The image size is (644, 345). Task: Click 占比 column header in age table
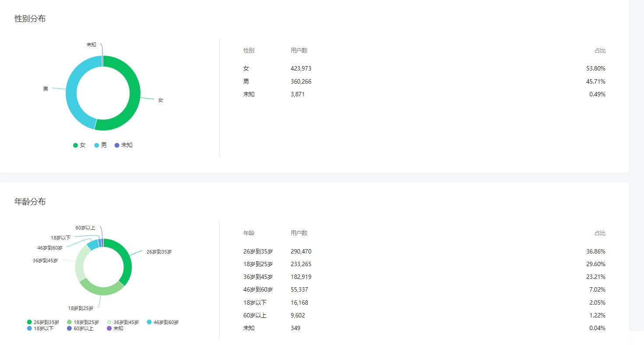point(600,233)
